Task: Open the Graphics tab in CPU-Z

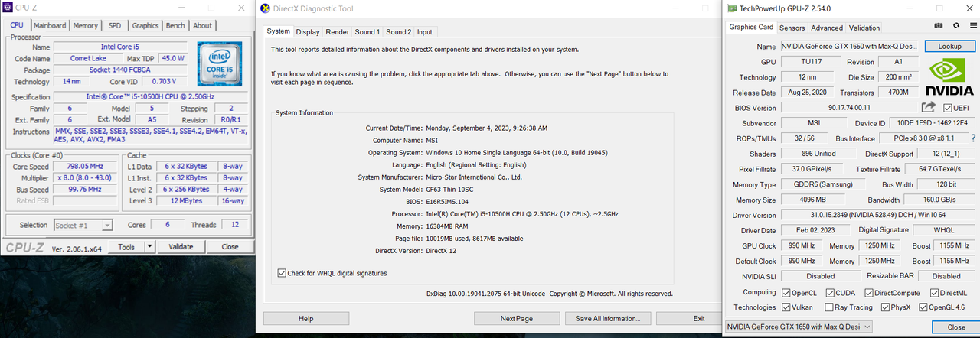Action: tap(145, 25)
